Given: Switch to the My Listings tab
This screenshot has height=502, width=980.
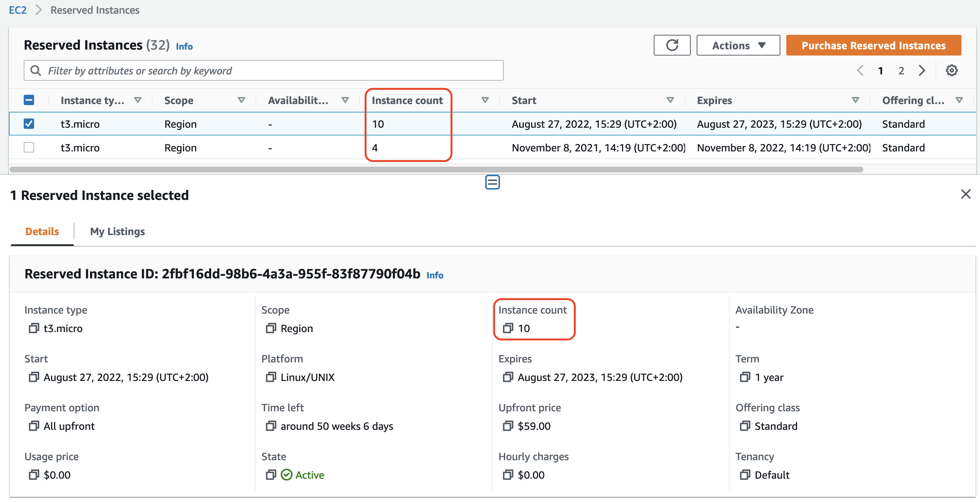Looking at the screenshot, I should (x=117, y=231).
